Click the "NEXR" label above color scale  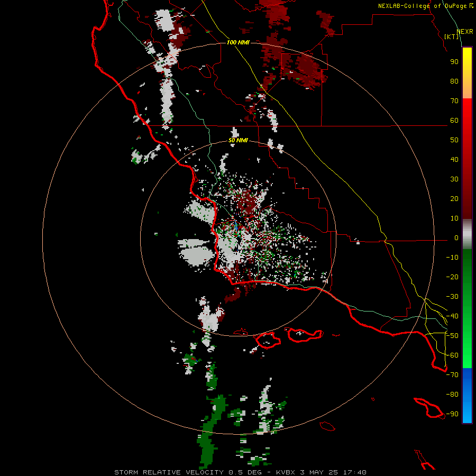pyautogui.click(x=465, y=32)
